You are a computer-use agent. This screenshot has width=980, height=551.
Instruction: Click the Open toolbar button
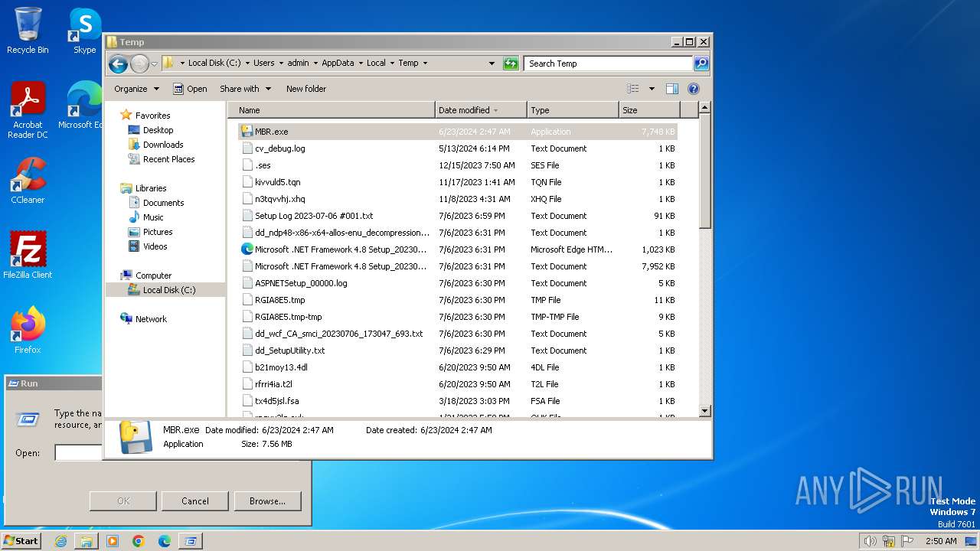pyautogui.click(x=190, y=89)
